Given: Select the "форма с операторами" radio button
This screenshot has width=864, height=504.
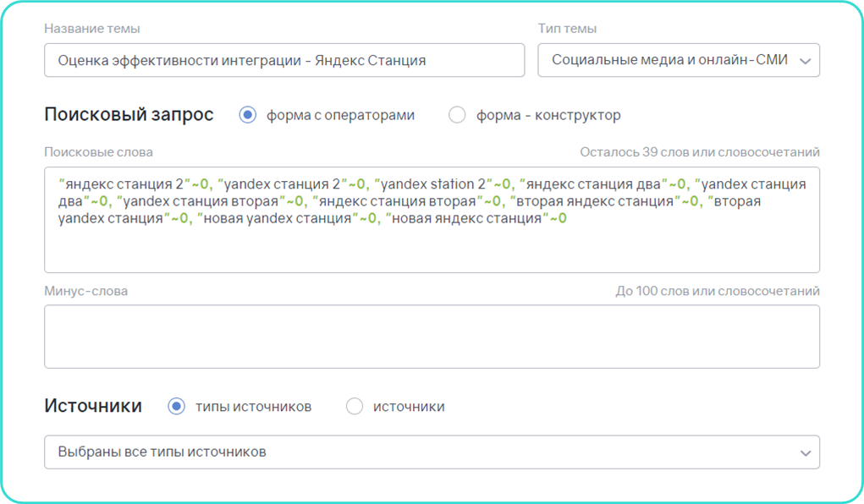Looking at the screenshot, I should tap(247, 114).
